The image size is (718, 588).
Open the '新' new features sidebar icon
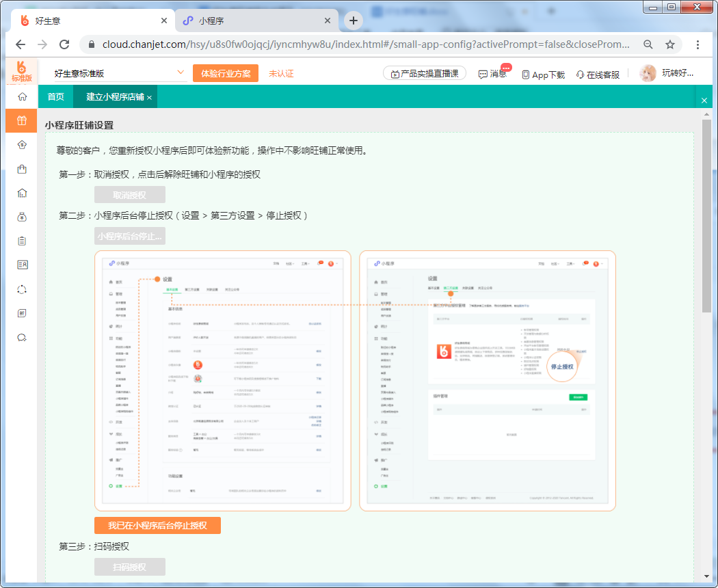(21, 313)
